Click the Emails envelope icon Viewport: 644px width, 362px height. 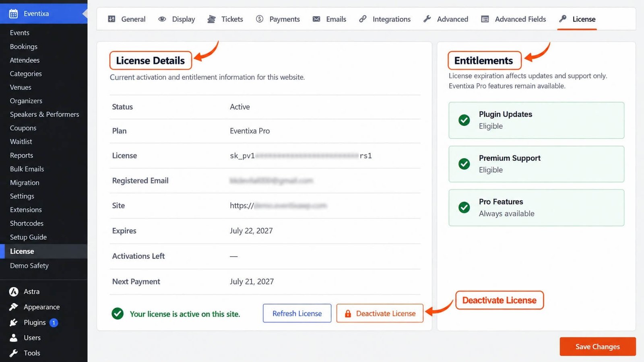point(316,19)
